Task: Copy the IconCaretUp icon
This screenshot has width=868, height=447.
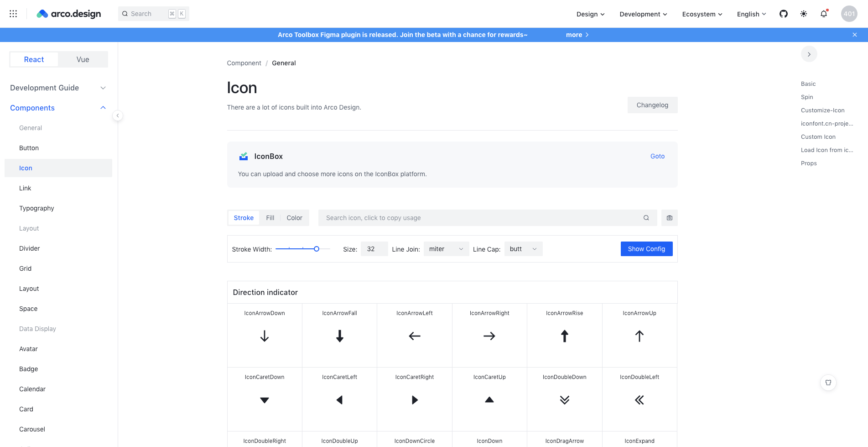Action: (489, 400)
